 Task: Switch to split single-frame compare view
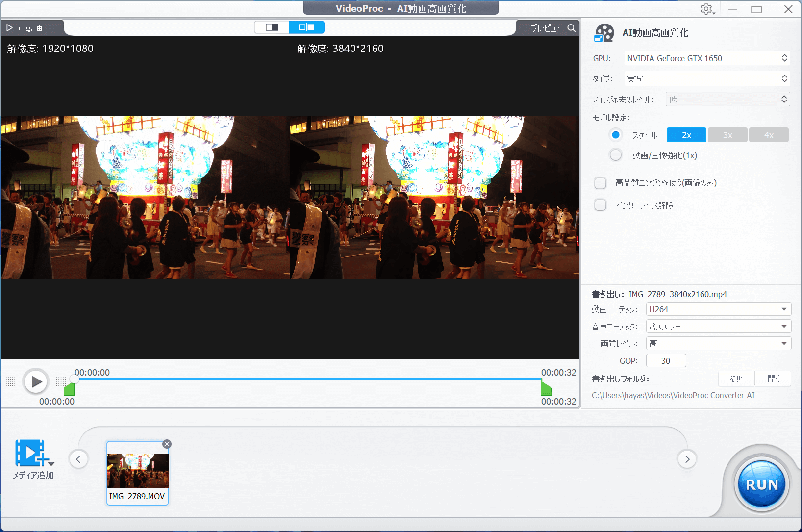click(x=272, y=27)
